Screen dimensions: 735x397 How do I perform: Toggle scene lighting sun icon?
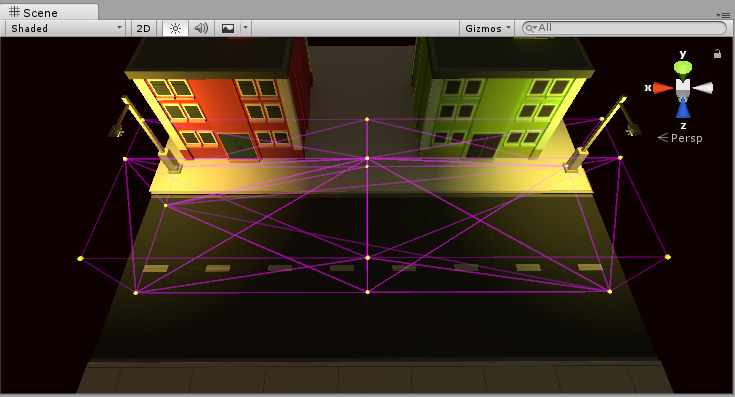[175, 29]
